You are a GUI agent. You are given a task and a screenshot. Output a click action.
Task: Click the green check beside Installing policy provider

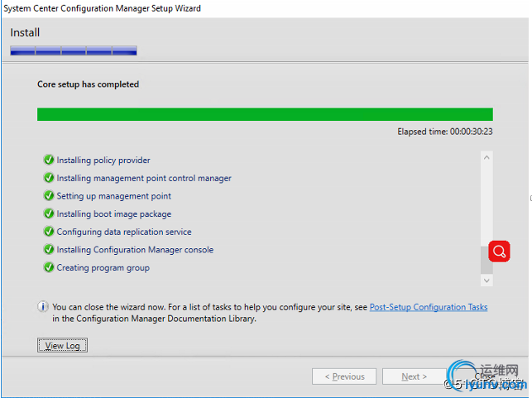[49, 160]
